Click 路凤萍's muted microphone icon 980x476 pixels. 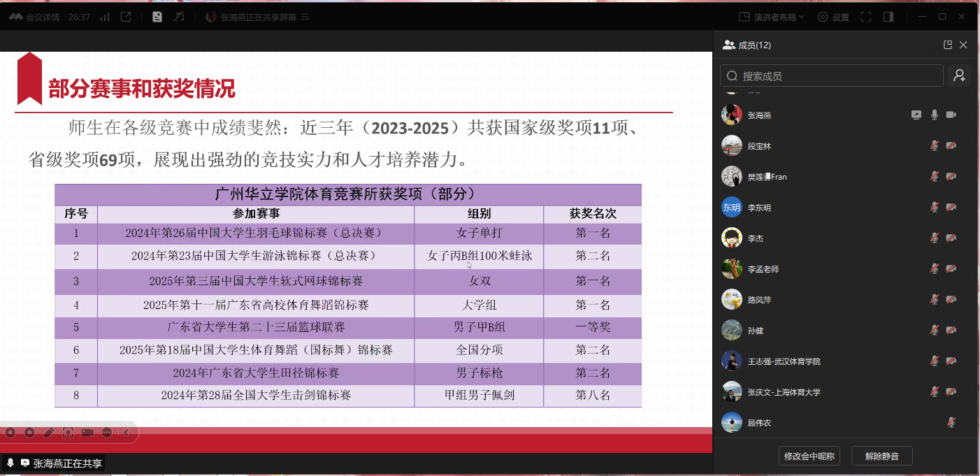(935, 299)
